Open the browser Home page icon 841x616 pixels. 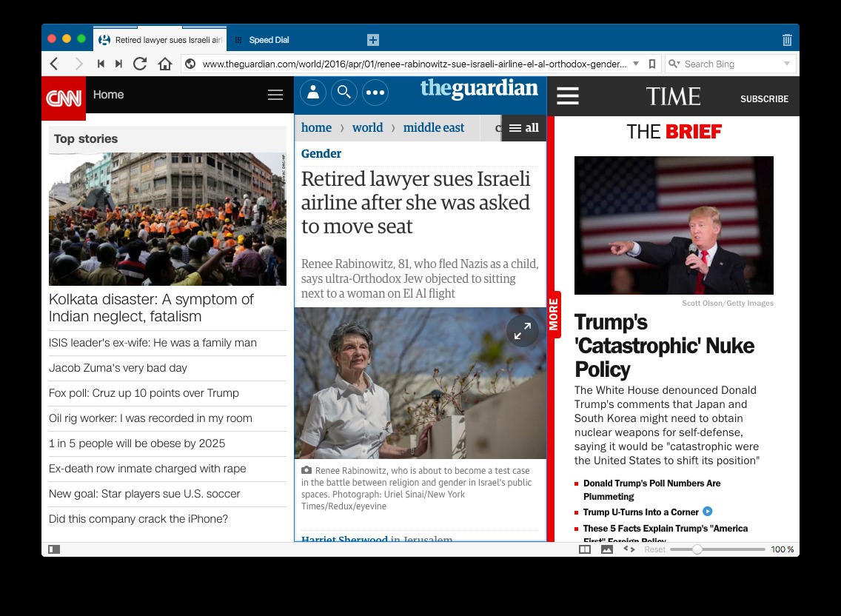coord(165,64)
